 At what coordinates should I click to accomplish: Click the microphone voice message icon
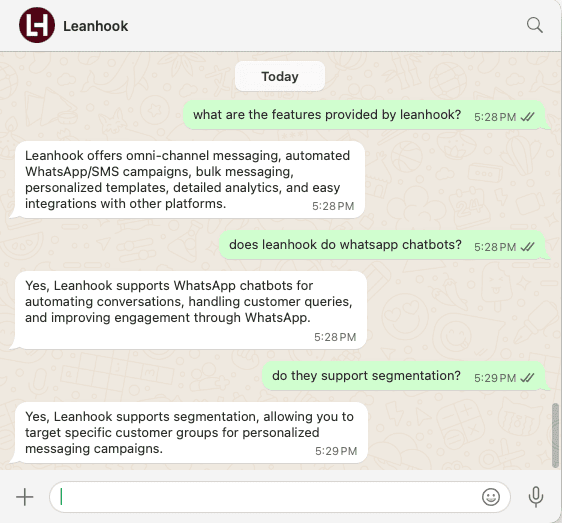[x=536, y=497]
